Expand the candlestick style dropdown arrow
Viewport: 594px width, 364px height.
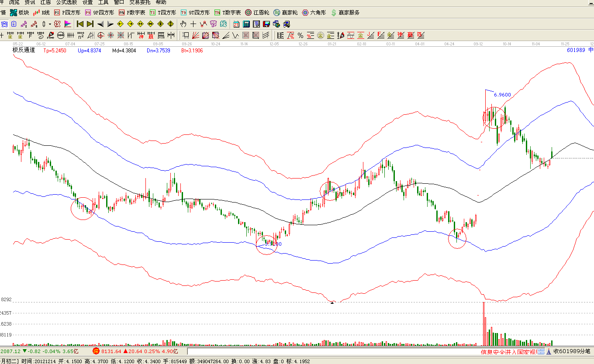(50, 24)
